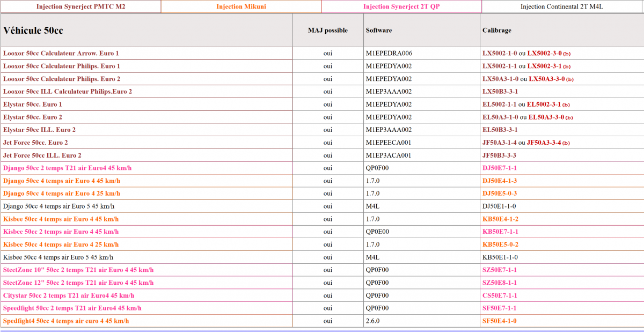Click calibration code SZ50E8-1-1
644x332 pixels.
point(500,283)
